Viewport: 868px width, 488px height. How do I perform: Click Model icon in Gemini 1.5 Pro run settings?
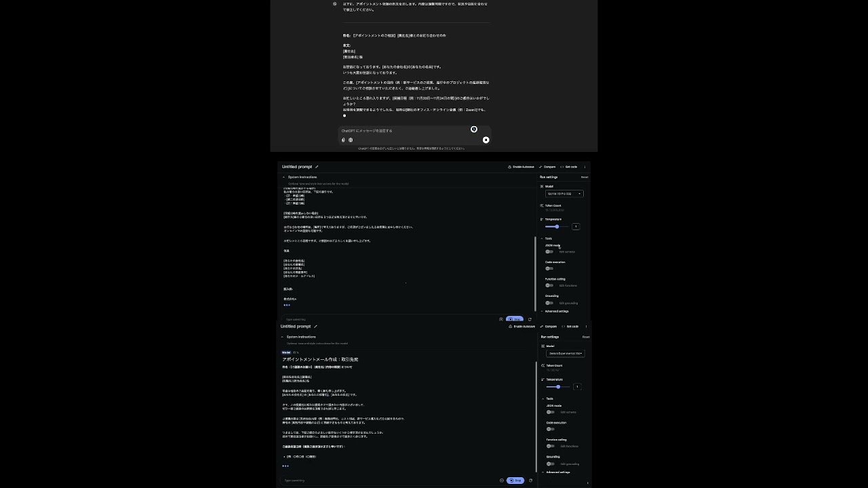(542, 186)
